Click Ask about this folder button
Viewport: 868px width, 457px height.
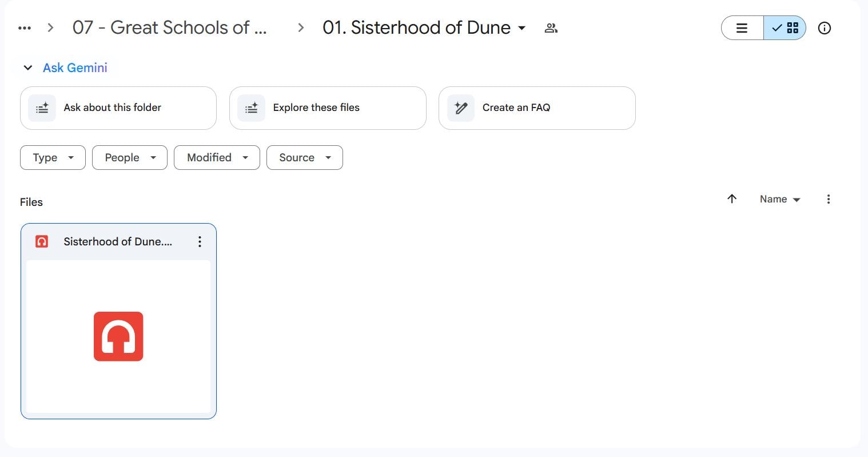[x=118, y=108]
